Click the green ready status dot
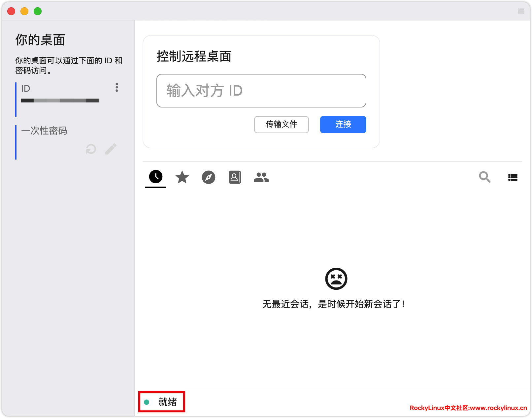This screenshot has width=532, height=418. click(147, 402)
